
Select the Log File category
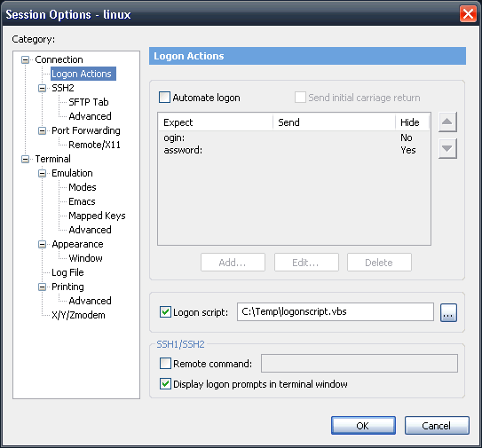click(x=67, y=272)
